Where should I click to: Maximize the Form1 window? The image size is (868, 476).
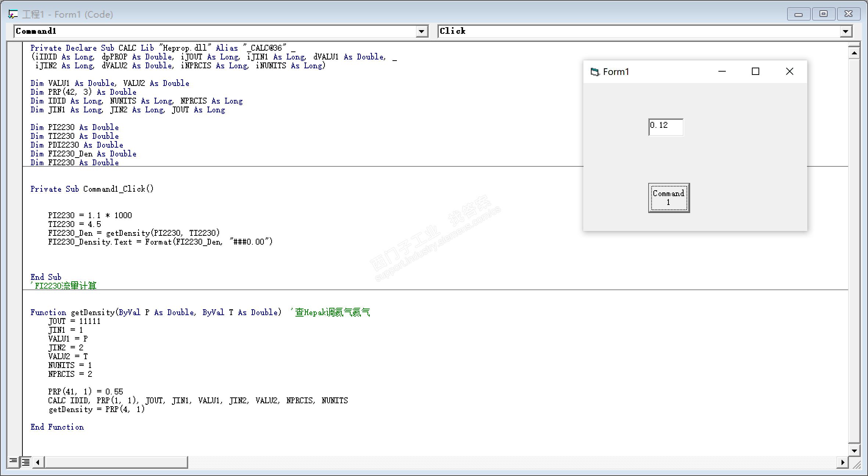[755, 72]
